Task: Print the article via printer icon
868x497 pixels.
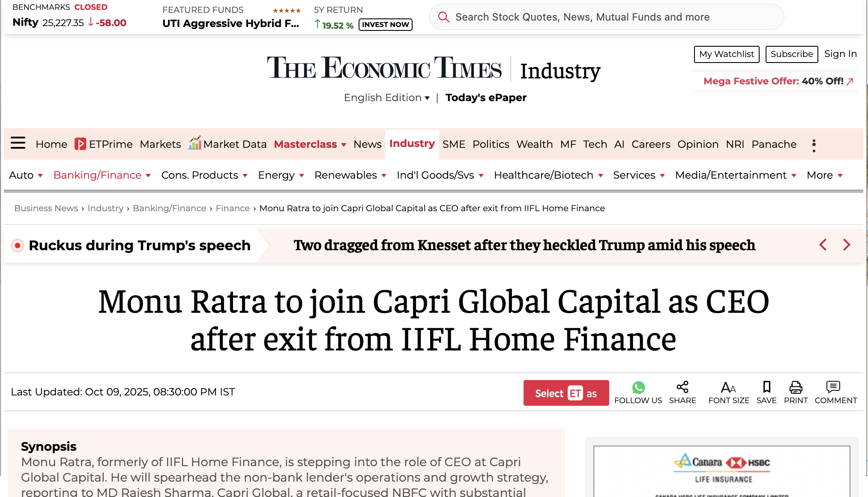Action: [x=796, y=388]
